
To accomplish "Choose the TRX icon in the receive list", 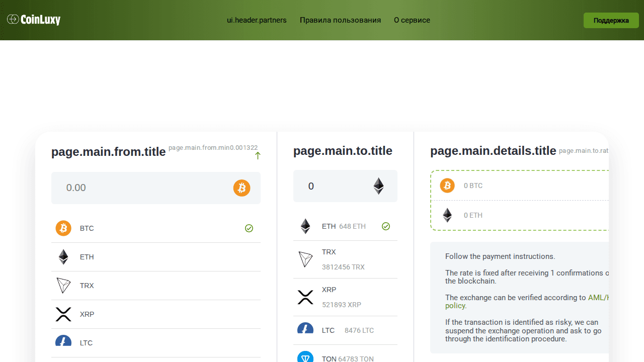I will tap(305, 259).
